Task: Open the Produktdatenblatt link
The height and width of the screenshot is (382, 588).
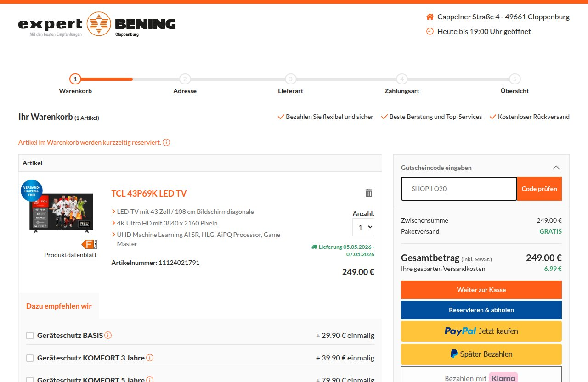Action: coord(70,255)
